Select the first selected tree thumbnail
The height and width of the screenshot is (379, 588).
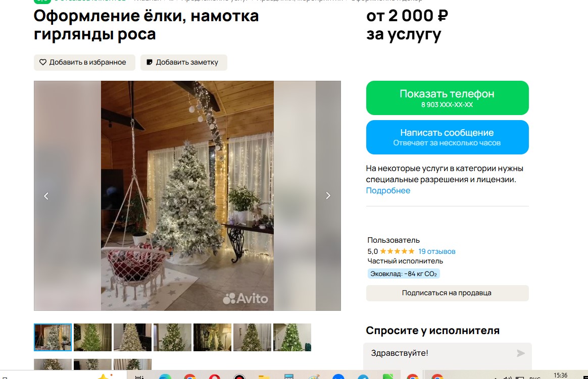(53, 338)
